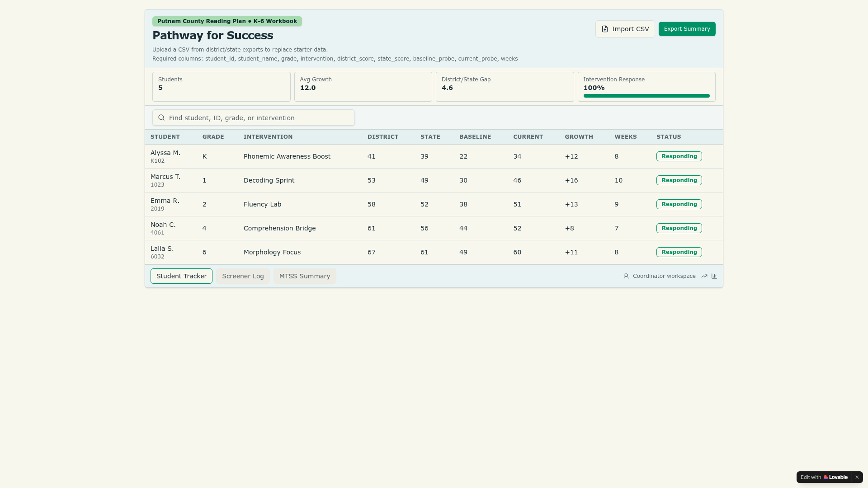Click Alyssa M.'s Responding status badge
This screenshot has width=868, height=488.
[679, 156]
